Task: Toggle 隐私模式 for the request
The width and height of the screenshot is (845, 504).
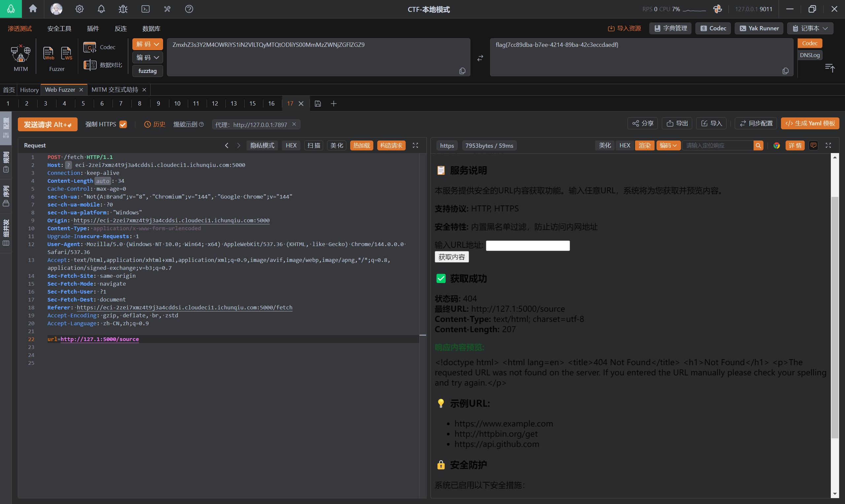Action: click(262, 145)
